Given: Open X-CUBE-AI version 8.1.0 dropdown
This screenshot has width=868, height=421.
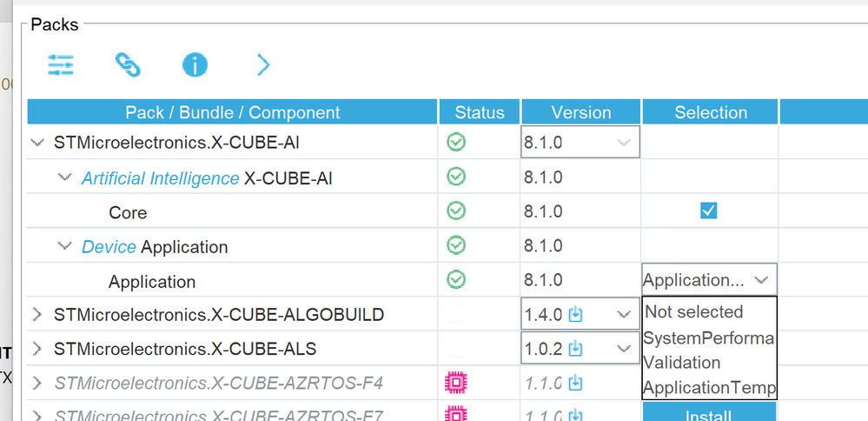Looking at the screenshot, I should [580, 142].
